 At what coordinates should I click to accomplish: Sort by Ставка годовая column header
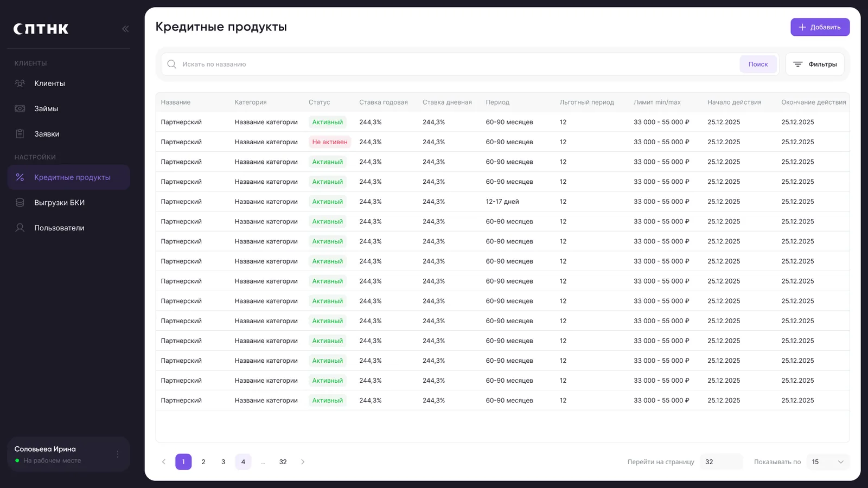[x=384, y=102]
